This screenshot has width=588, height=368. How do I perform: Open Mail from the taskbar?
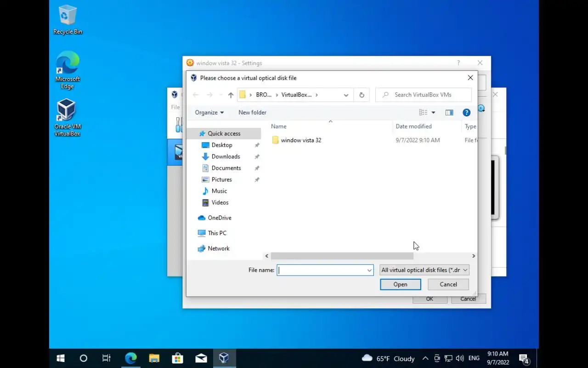(x=201, y=358)
